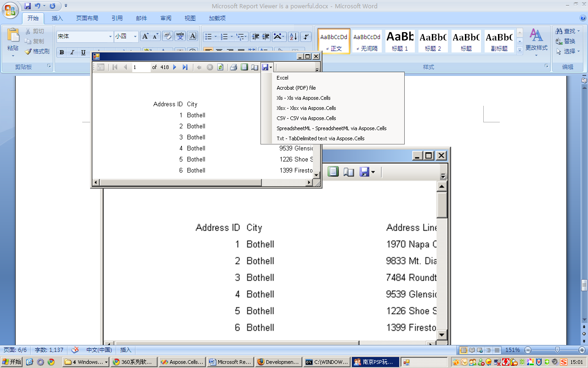
Task: Click Print Layout icon in small viewer
Action: pos(244,67)
